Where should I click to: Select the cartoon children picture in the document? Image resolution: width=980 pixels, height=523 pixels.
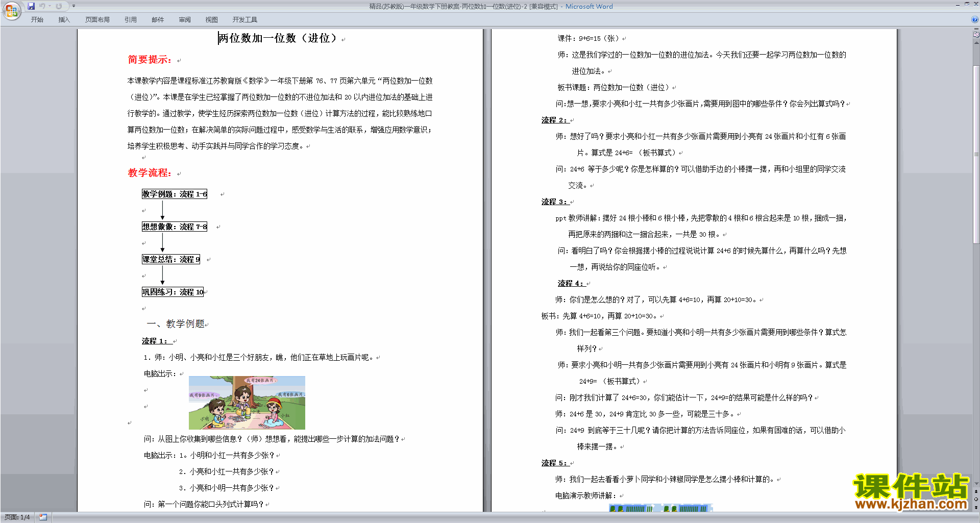click(x=247, y=403)
